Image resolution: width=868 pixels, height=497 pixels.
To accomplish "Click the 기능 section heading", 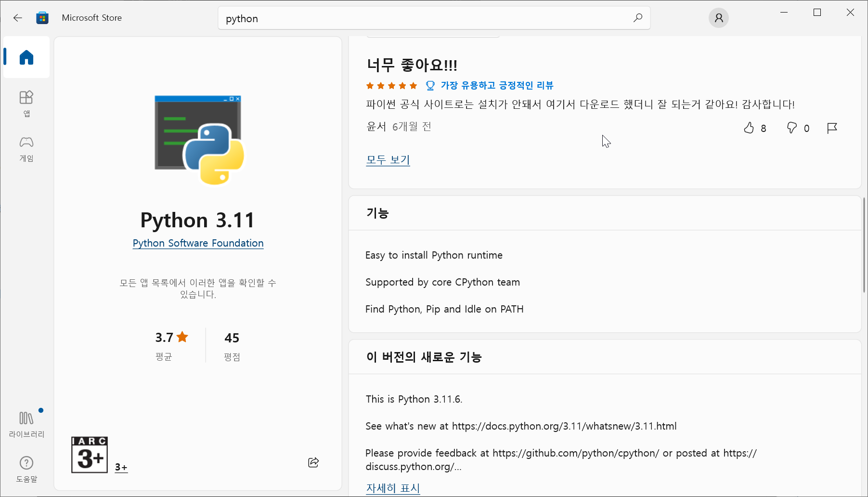I will [x=377, y=213].
